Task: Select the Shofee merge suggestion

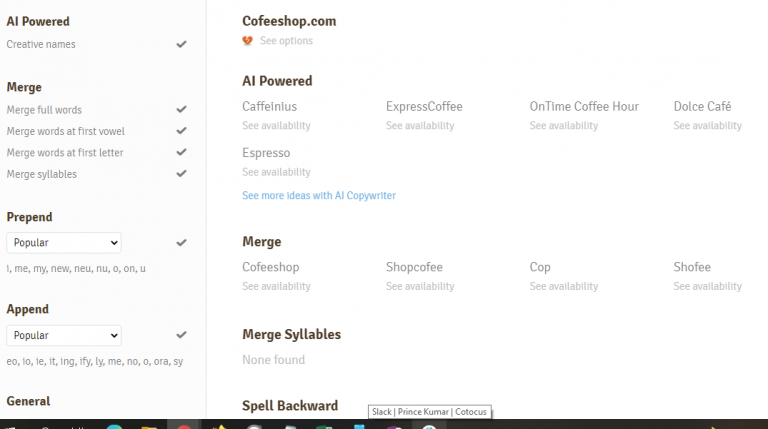Action: pyautogui.click(x=692, y=267)
